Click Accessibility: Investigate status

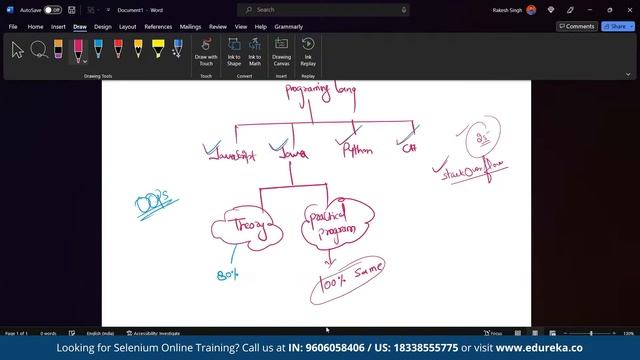(153, 333)
